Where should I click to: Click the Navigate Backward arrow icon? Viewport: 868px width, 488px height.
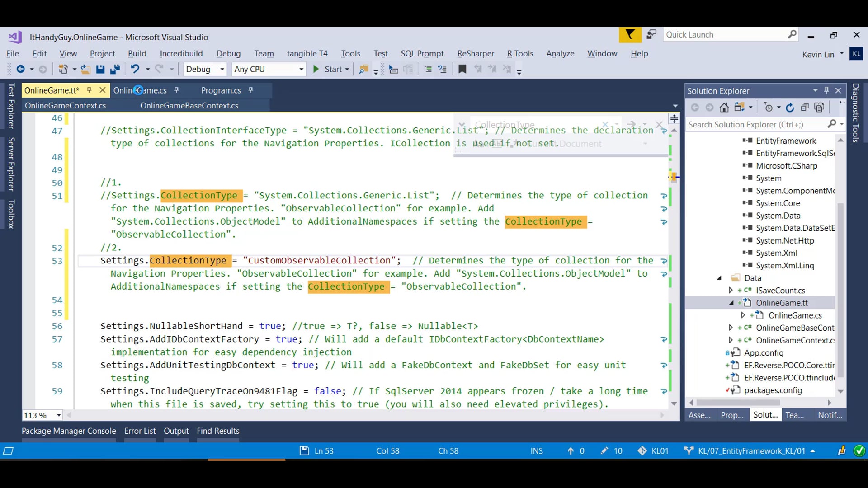click(x=21, y=69)
